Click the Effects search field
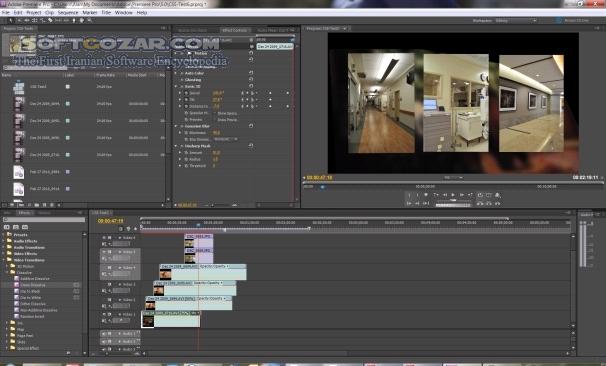Screen dimensions: 606x366 [x=44, y=220]
